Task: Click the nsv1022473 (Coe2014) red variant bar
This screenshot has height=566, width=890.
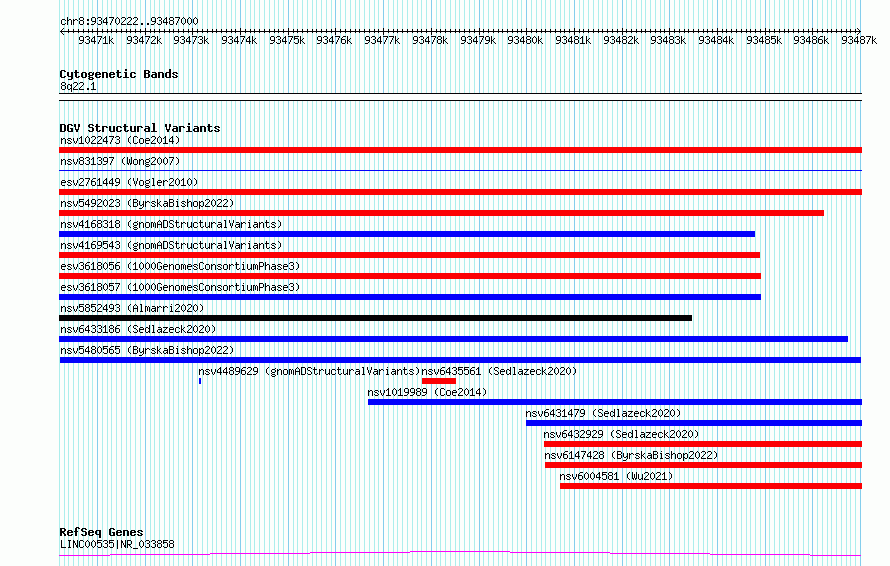Action: (x=460, y=150)
